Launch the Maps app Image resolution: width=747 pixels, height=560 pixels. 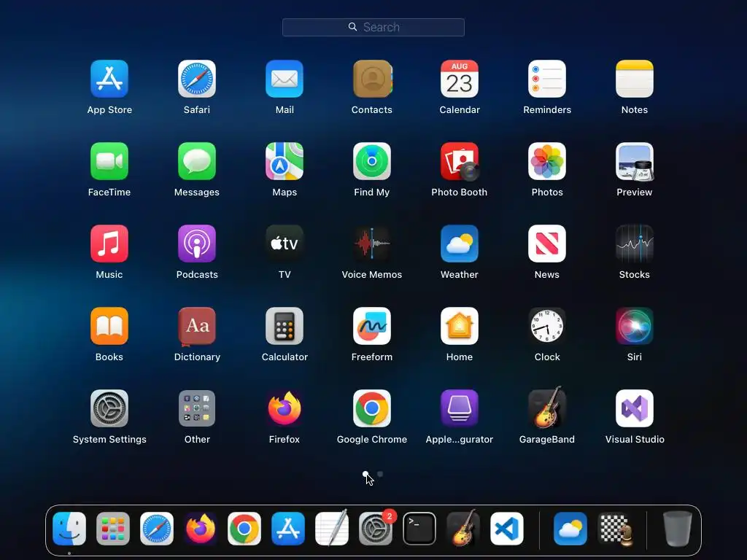click(x=285, y=161)
